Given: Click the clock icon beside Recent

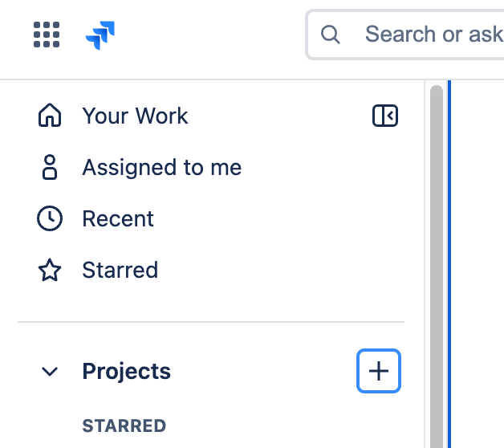Looking at the screenshot, I should [x=50, y=218].
